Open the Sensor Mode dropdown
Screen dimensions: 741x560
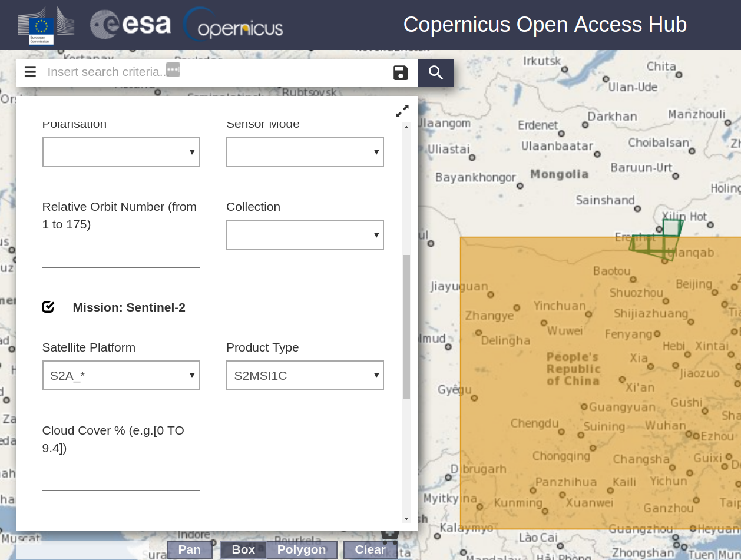[305, 152]
